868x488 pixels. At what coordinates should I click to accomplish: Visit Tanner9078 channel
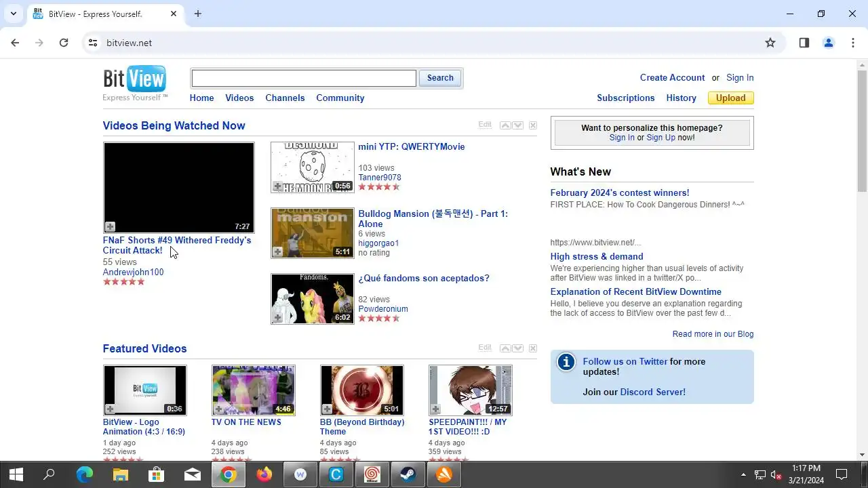click(x=380, y=178)
